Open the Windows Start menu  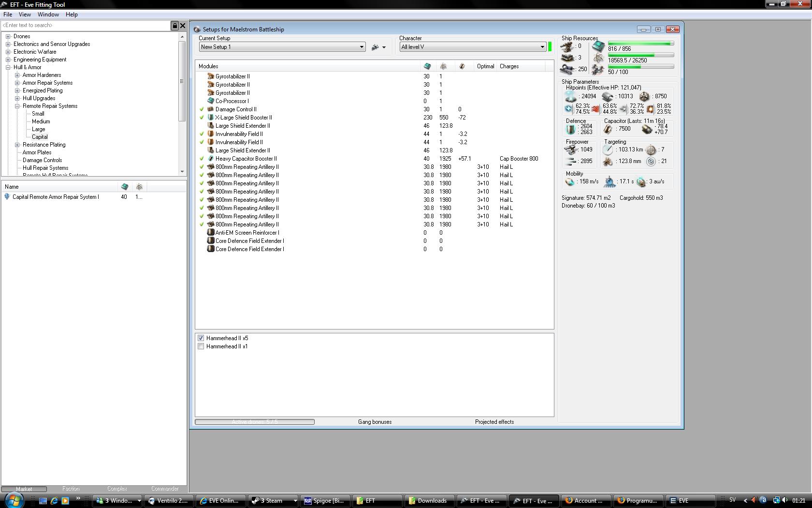tap(14, 500)
